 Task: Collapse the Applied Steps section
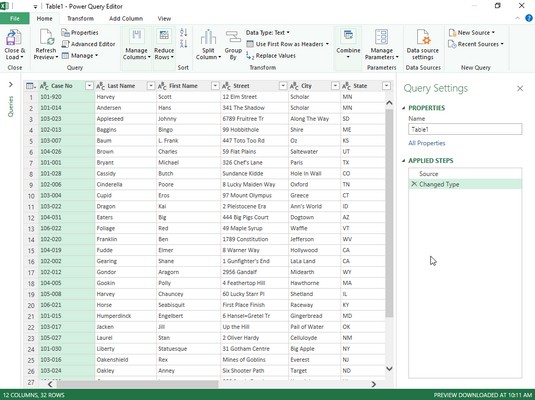(x=404, y=160)
